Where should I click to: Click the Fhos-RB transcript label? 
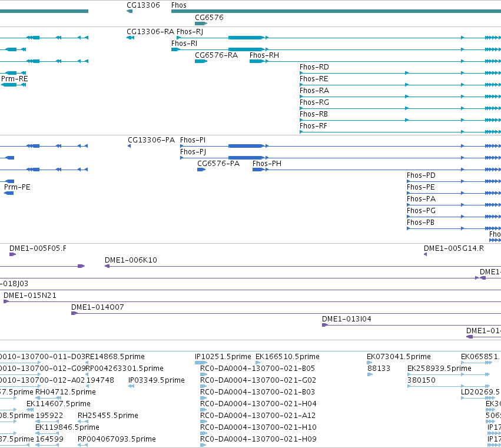pos(314,114)
